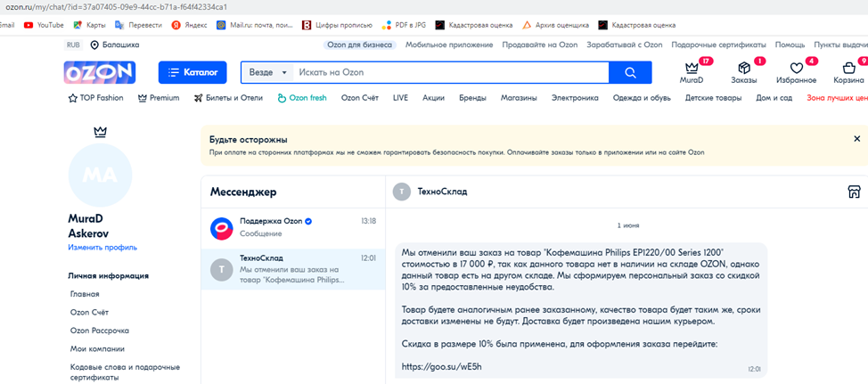The image size is (868, 384).
Task: Click ТехноСклад avatar in chat header
Action: tap(402, 192)
